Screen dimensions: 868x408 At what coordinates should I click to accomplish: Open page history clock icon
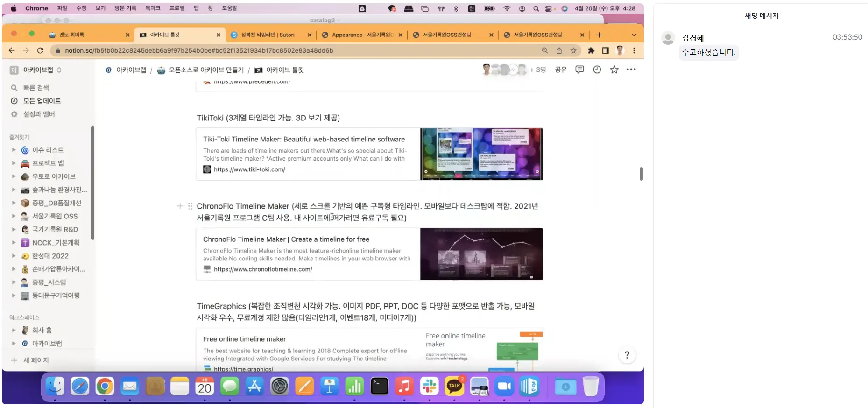click(x=597, y=70)
